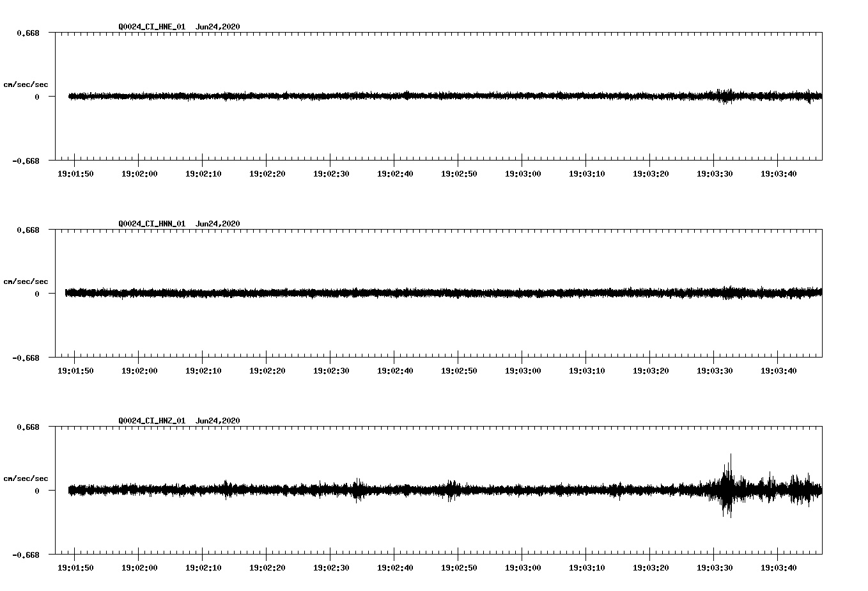
Task: Click the -0.668 lower limit on HNZ plot
Action: 26,555
